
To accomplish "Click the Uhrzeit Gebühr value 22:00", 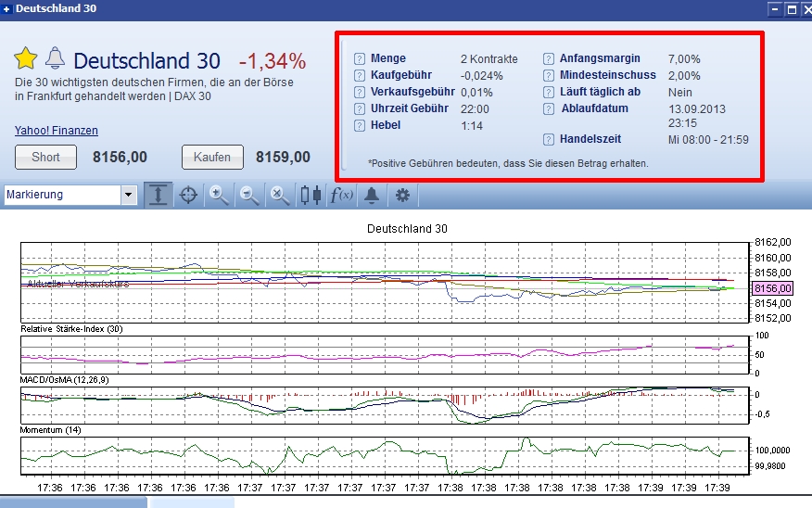I will pos(475,109).
